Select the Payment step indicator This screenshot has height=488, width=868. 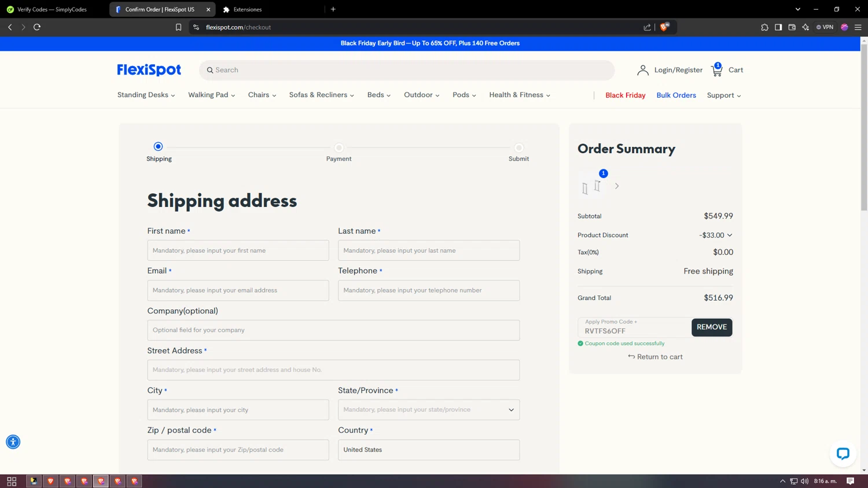[x=339, y=148]
